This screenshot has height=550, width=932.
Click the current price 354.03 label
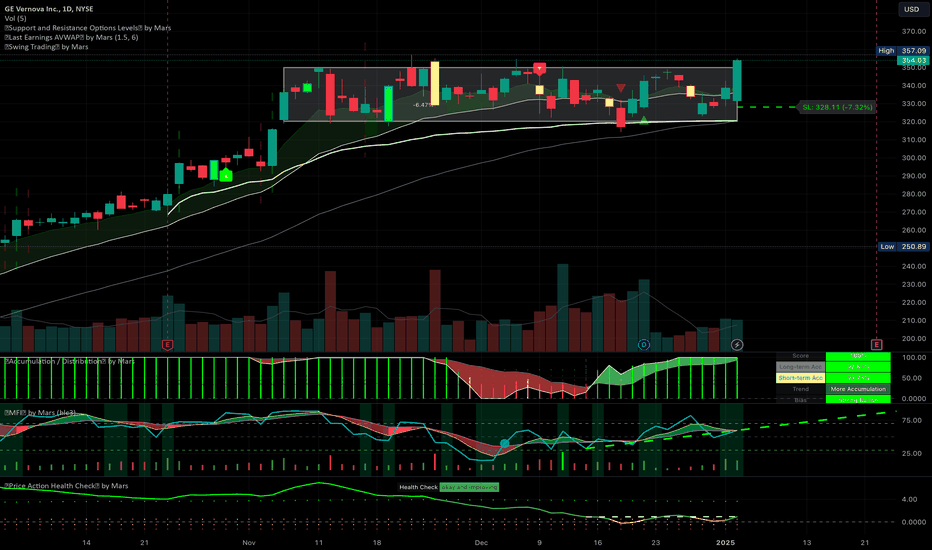point(914,60)
